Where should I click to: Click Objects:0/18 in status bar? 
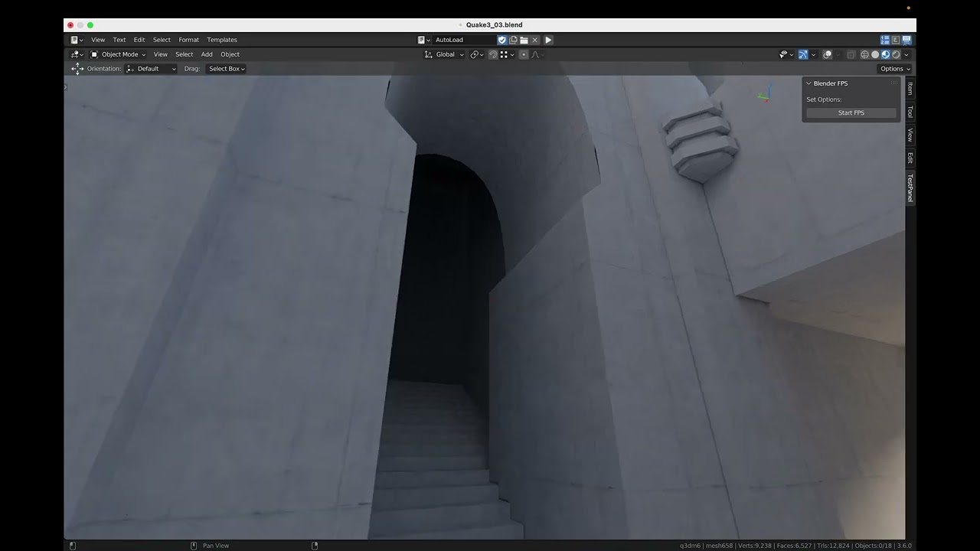tap(875, 546)
